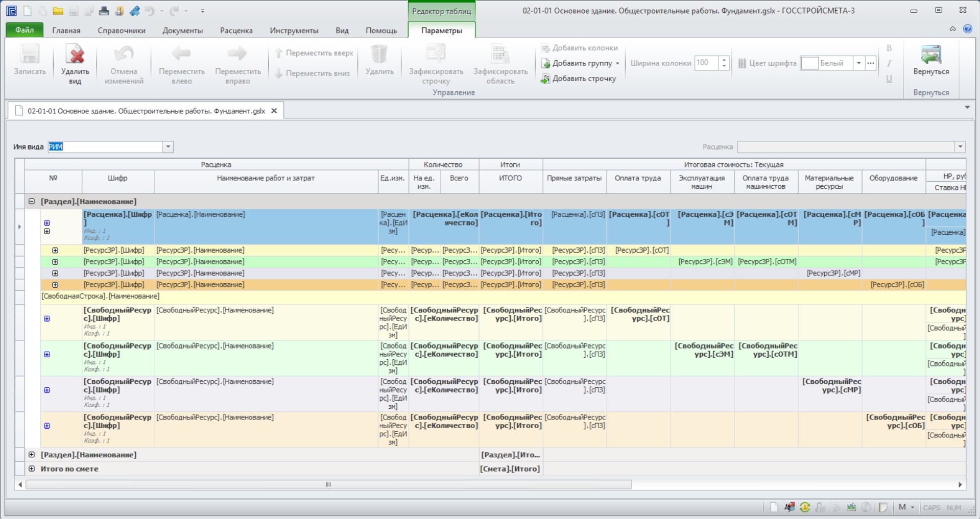Click the print icon in quick toolbar
The image size is (980, 519).
[104, 11]
